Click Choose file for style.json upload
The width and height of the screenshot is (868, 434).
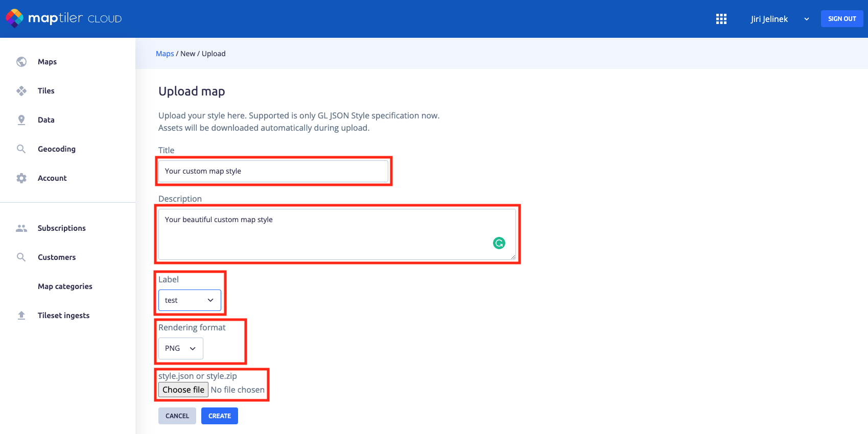pos(183,390)
